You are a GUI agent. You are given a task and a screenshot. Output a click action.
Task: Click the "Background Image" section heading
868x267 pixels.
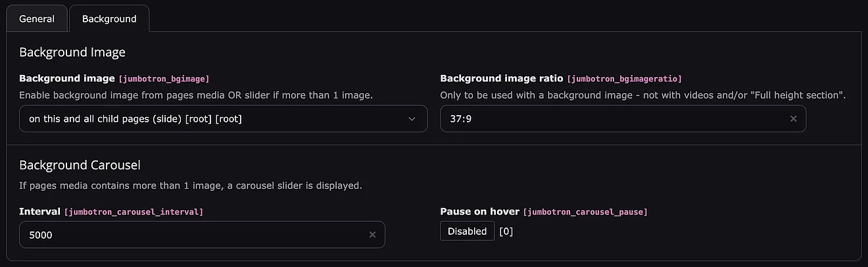coord(72,52)
